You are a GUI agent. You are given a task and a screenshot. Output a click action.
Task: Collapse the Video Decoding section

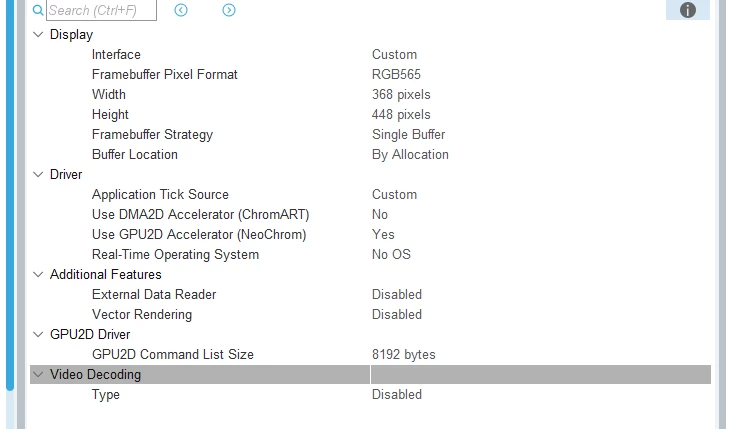point(38,374)
